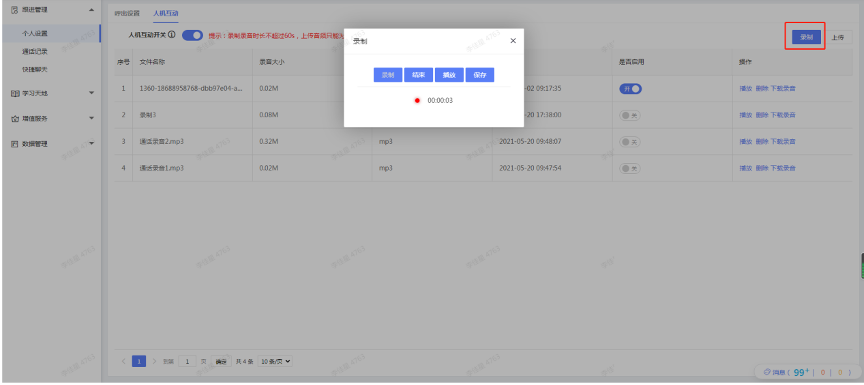
Task: Click the date 2021-05-20 09:47:54
Action: tap(530, 168)
